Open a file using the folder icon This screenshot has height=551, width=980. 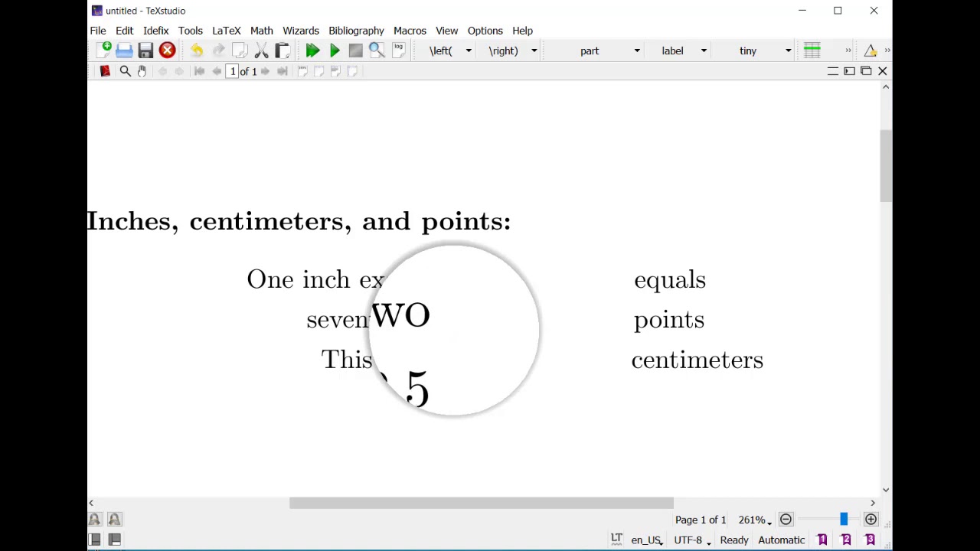point(124,51)
